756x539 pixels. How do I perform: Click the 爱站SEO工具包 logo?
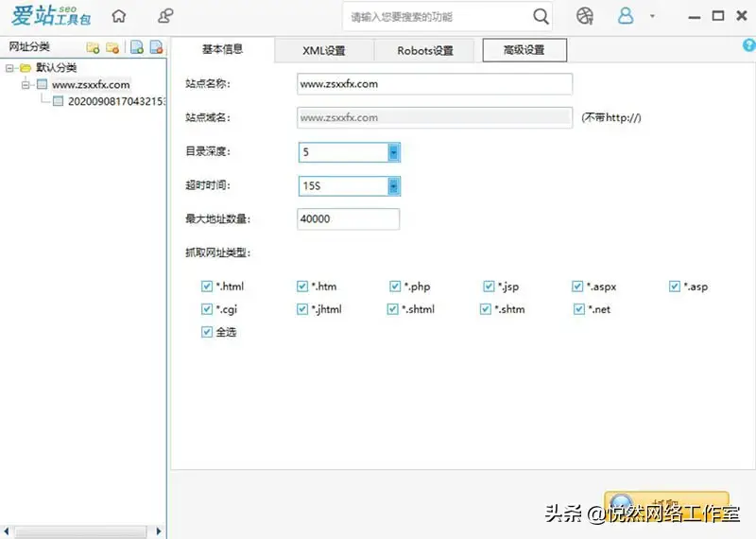51,16
